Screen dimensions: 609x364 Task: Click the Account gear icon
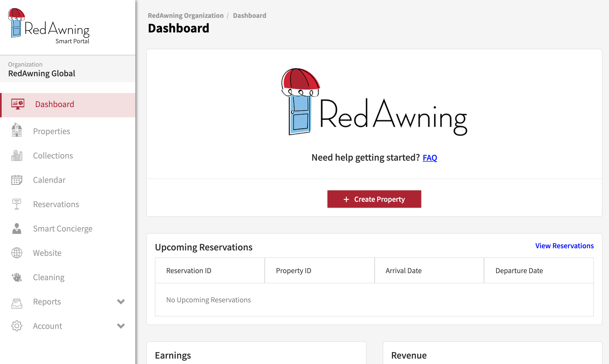(17, 326)
